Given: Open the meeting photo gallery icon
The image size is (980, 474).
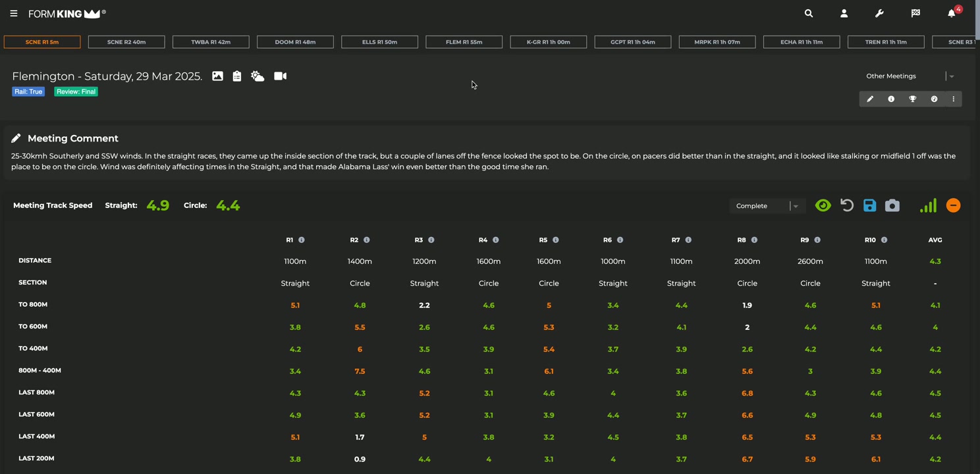Looking at the screenshot, I should point(217,76).
